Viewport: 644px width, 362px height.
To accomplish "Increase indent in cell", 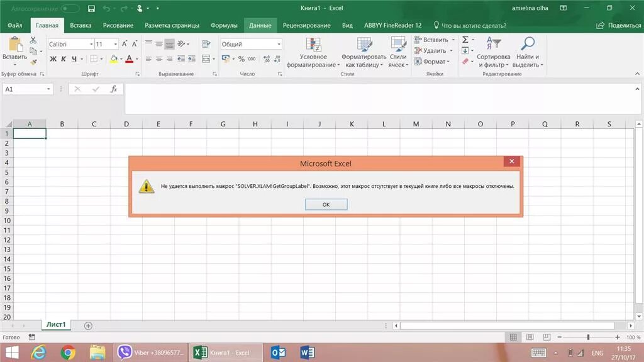I will (x=191, y=59).
